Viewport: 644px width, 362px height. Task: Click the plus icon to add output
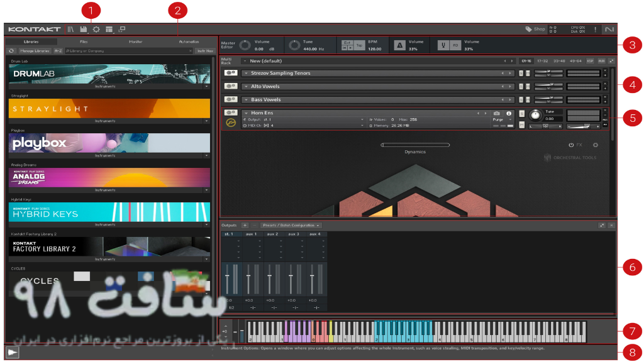245,226
